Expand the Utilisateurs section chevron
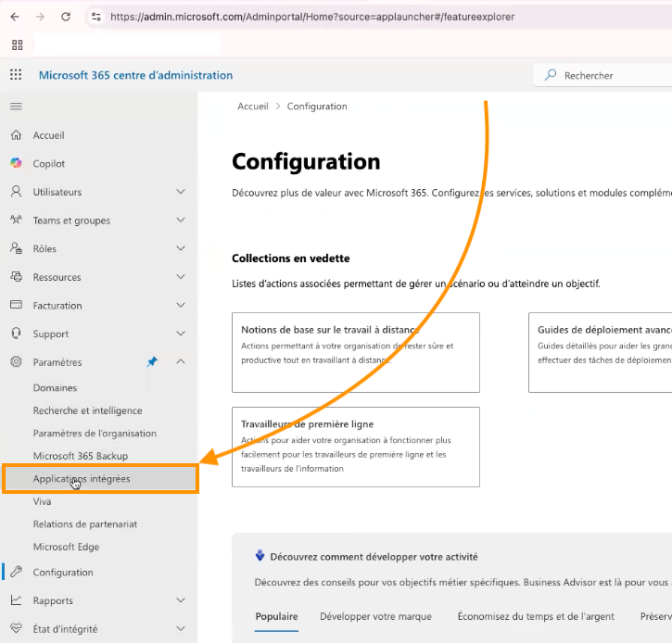672x643 pixels. (181, 192)
